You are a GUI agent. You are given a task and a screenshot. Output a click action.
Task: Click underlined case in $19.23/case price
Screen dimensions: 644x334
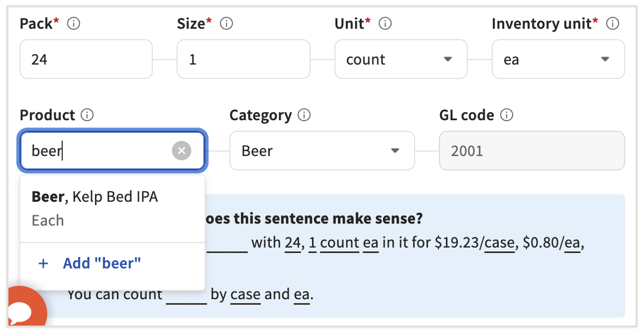(x=499, y=243)
